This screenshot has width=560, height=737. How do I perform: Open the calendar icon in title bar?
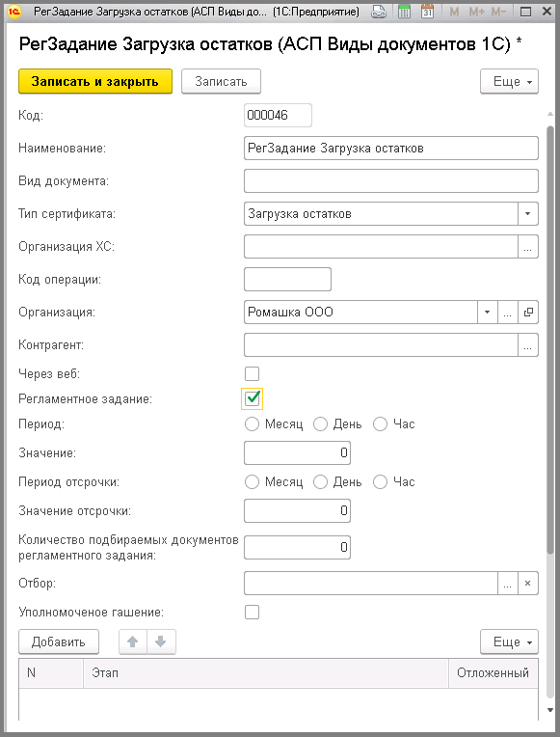[x=427, y=12]
